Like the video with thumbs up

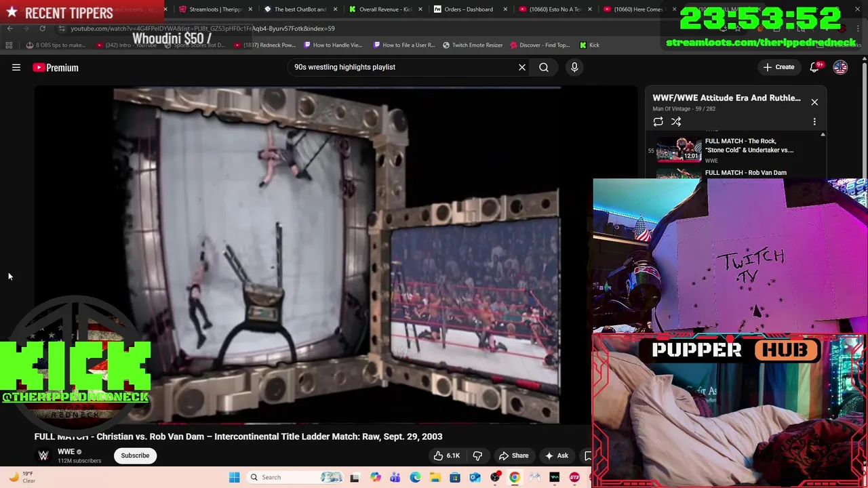(447, 455)
